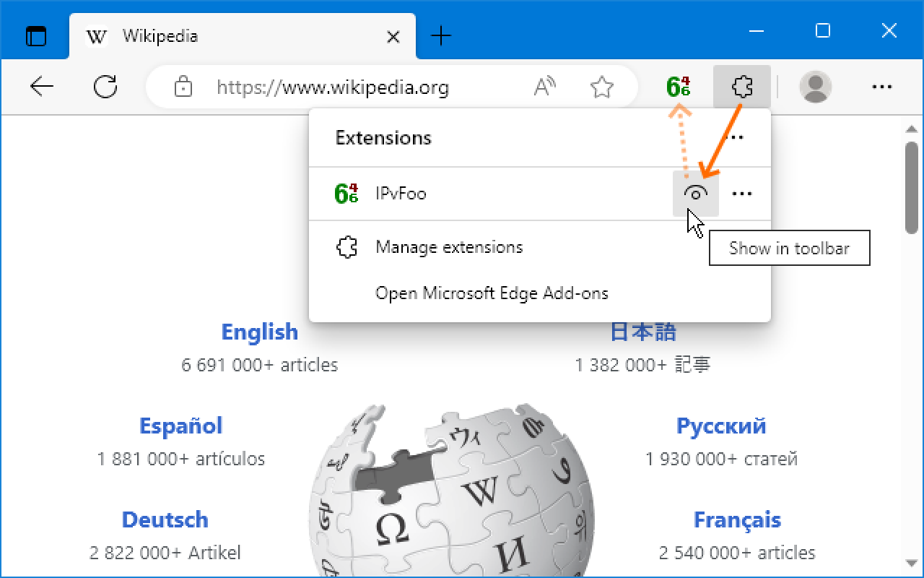
Task: Add this page to favorites
Action: pos(601,87)
